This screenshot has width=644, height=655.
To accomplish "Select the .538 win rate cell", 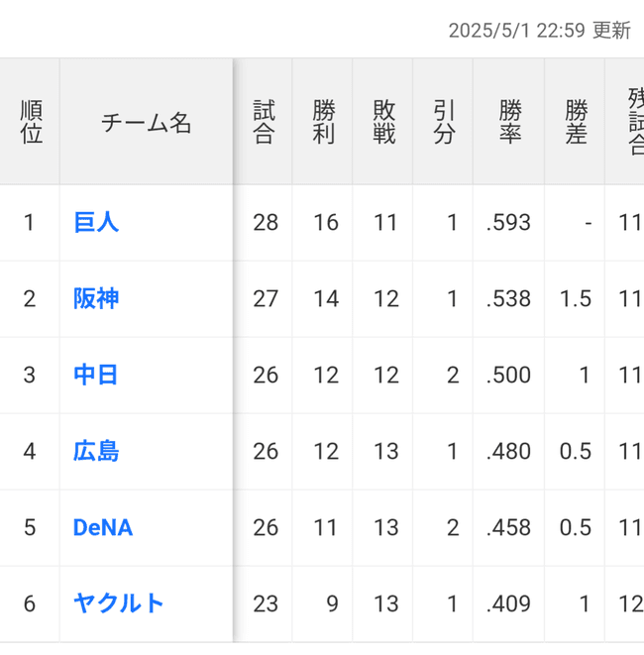I will point(509,299).
